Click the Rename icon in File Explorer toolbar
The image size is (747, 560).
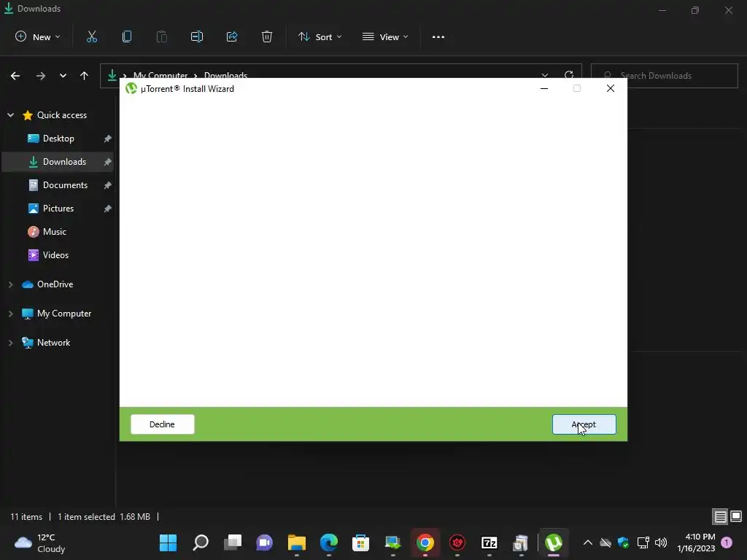[197, 36]
